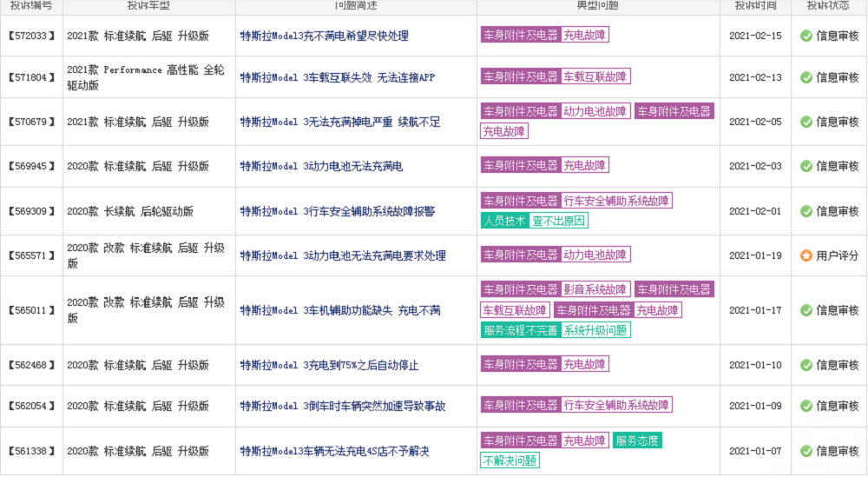Screen dimensions: 868x477
Task: Click the 投诉时间 column header
Action: click(754, 6)
